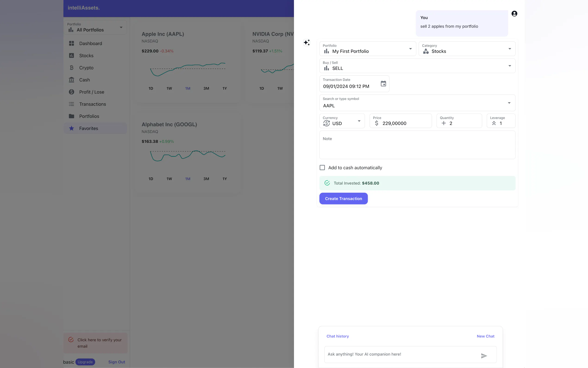
Task: Click the AI sparkle assistant icon
Action: 307,43
